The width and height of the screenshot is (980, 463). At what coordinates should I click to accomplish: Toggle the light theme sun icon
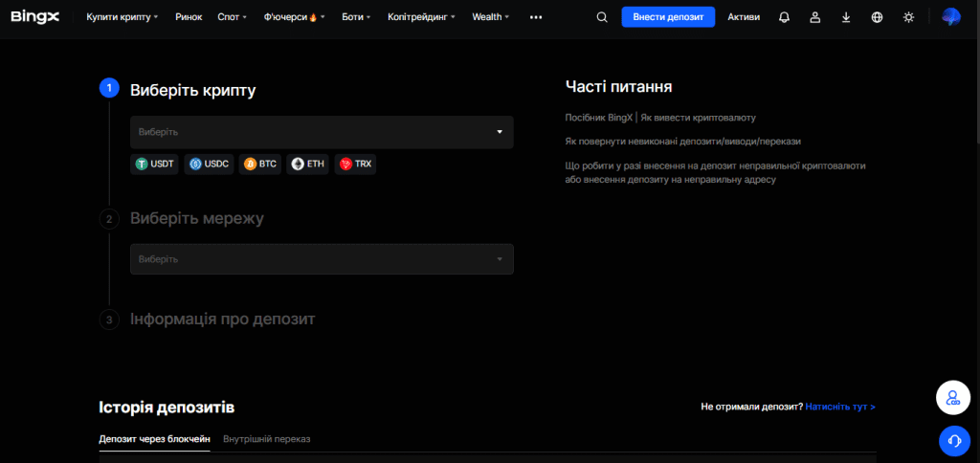[x=909, y=17]
